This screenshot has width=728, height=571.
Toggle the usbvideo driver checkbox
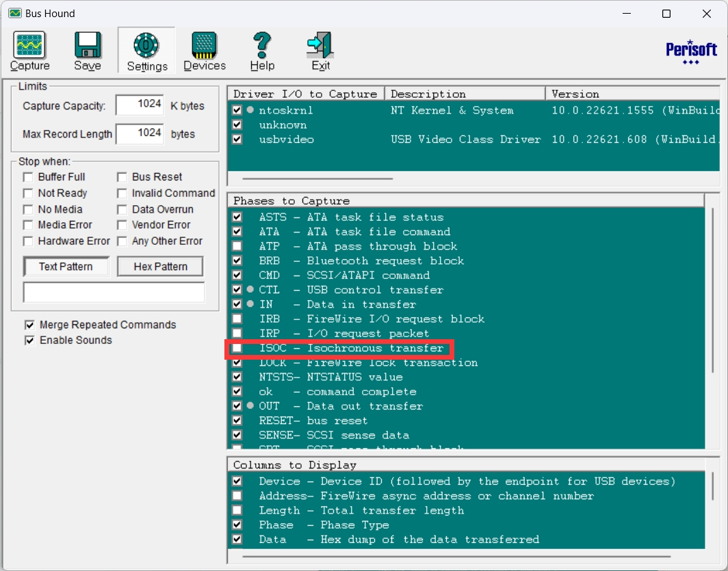tap(237, 140)
